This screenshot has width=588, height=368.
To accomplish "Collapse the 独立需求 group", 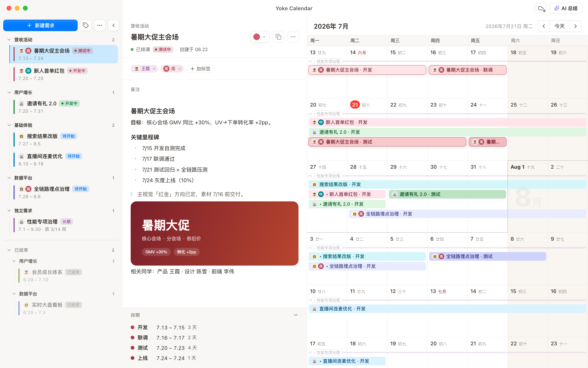I will [x=9, y=211].
